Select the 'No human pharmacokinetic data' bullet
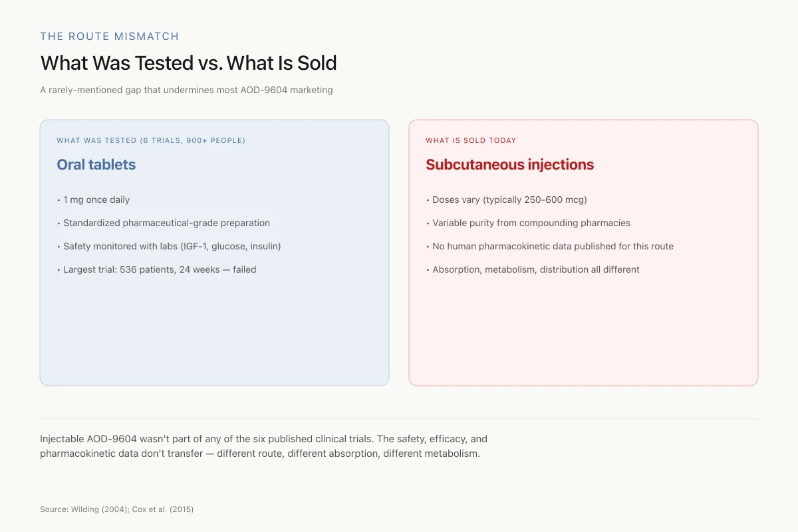 [550, 246]
